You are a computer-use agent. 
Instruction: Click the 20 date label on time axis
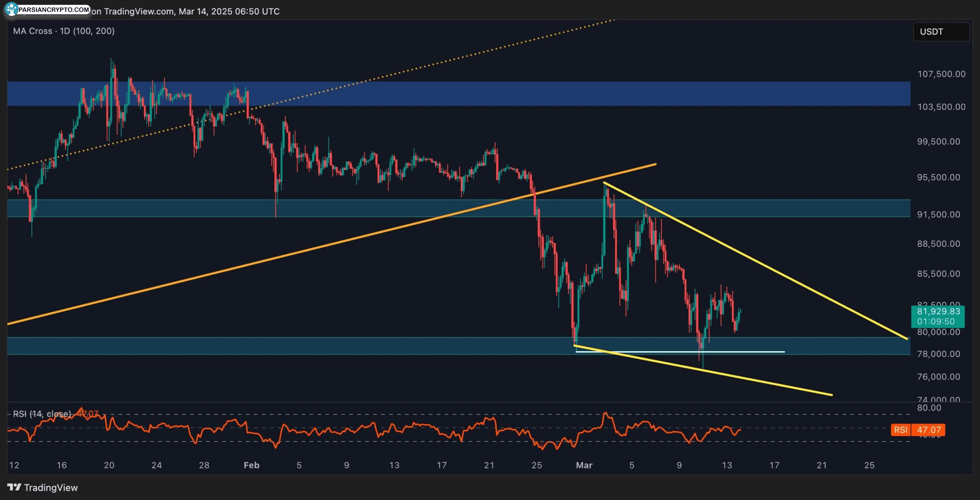click(109, 465)
